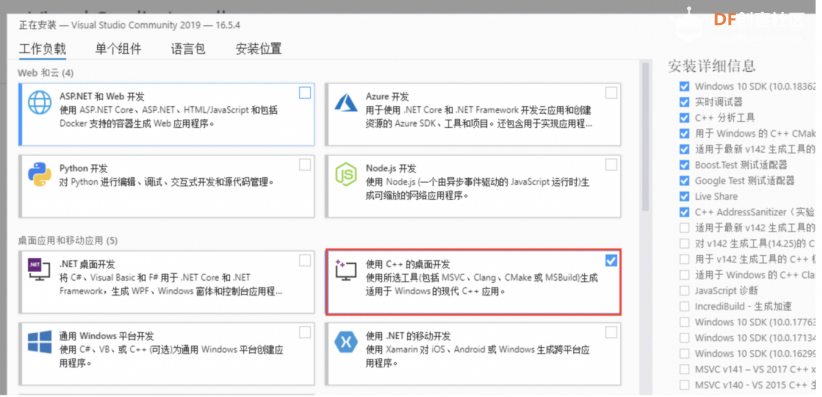Uncheck the 使用 C++ 的桌面开发 workload
The height and width of the screenshot is (397, 822).
click(x=611, y=260)
